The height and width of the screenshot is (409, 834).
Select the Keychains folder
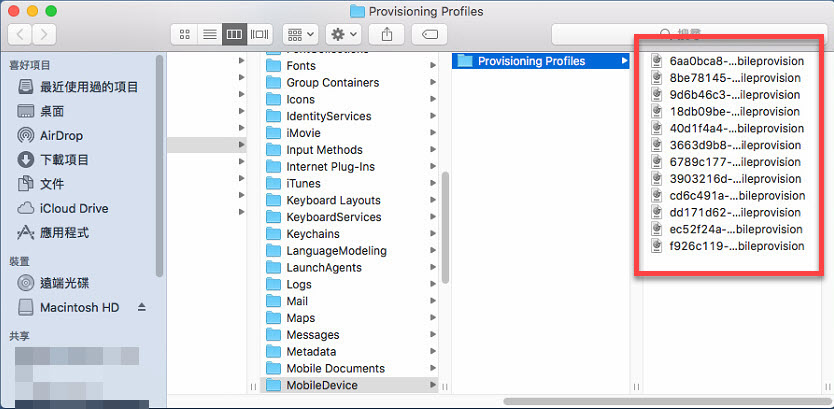coord(351,234)
